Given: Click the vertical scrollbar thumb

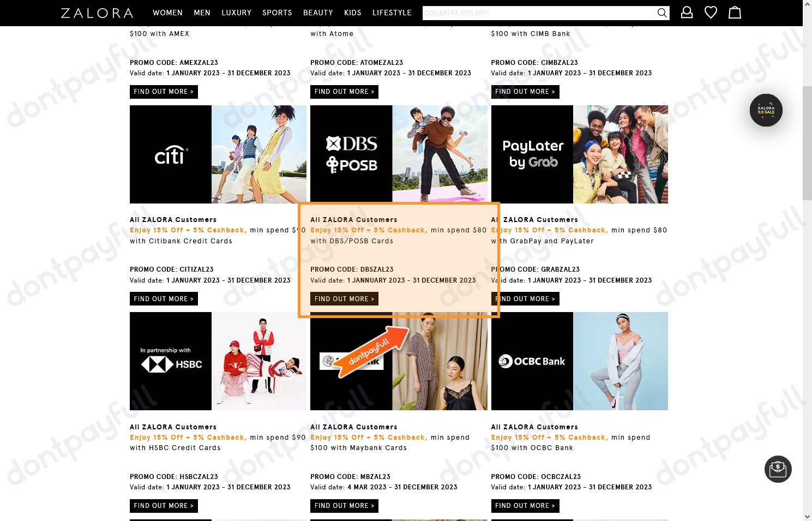Looking at the screenshot, I should pos(807,143).
